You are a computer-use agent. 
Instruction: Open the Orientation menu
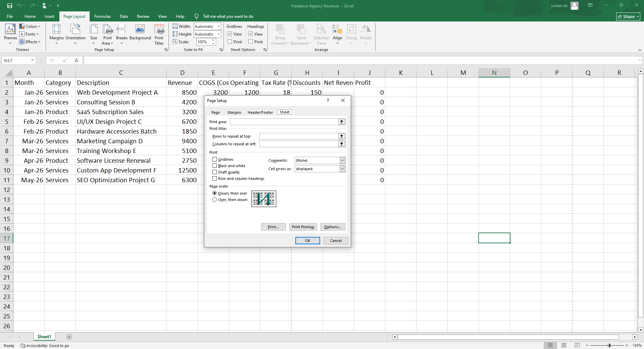coord(76,34)
